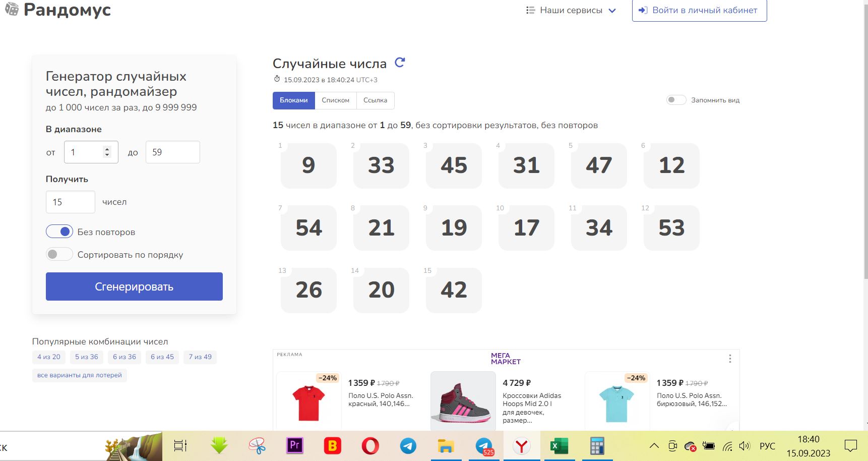Select the 6 из 36 combination

click(x=125, y=357)
